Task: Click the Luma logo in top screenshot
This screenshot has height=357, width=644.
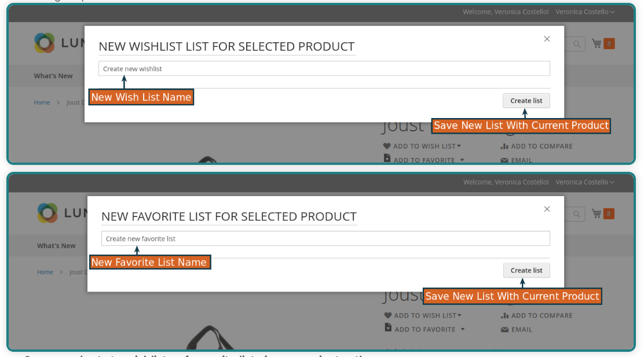Action: coord(45,43)
